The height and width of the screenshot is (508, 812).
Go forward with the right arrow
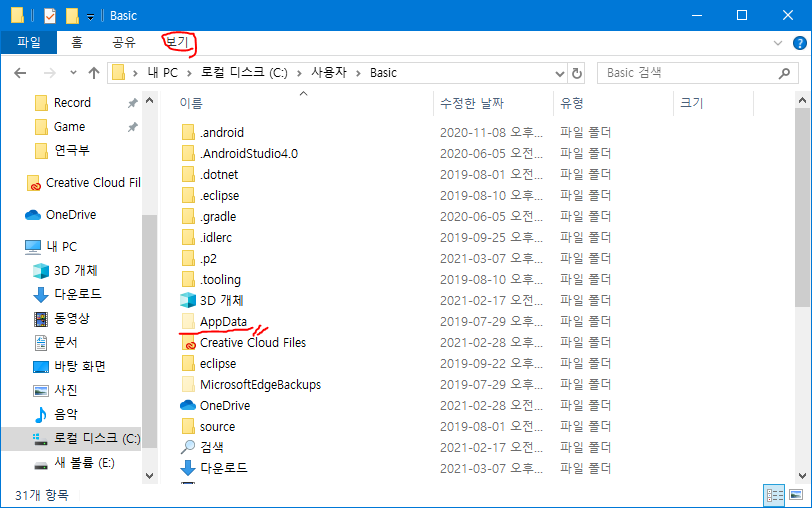[50, 73]
